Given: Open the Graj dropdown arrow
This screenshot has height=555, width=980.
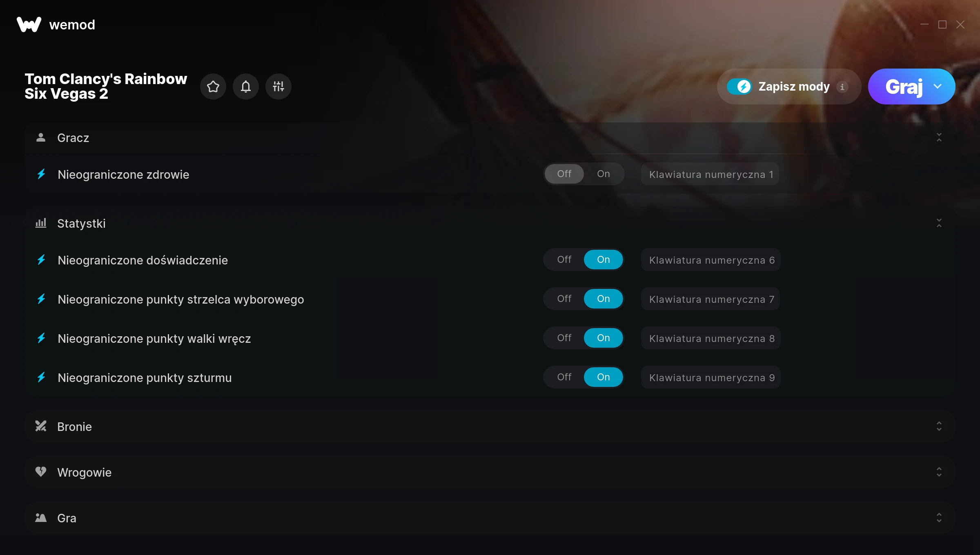Looking at the screenshot, I should 938,87.
